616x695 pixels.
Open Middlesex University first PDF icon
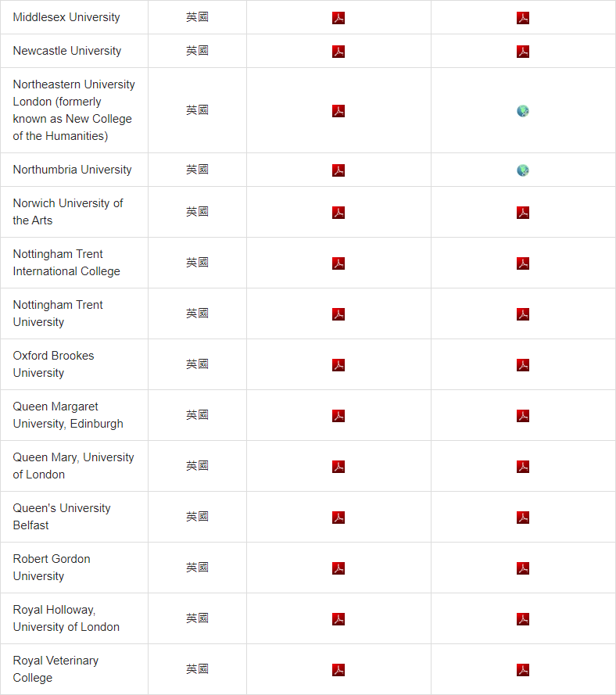point(338,18)
